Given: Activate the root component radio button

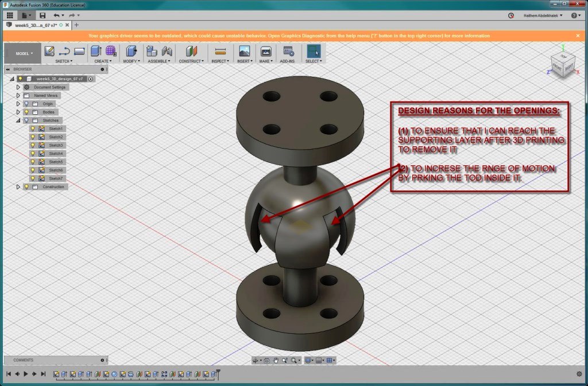Looking at the screenshot, I should [x=91, y=79].
